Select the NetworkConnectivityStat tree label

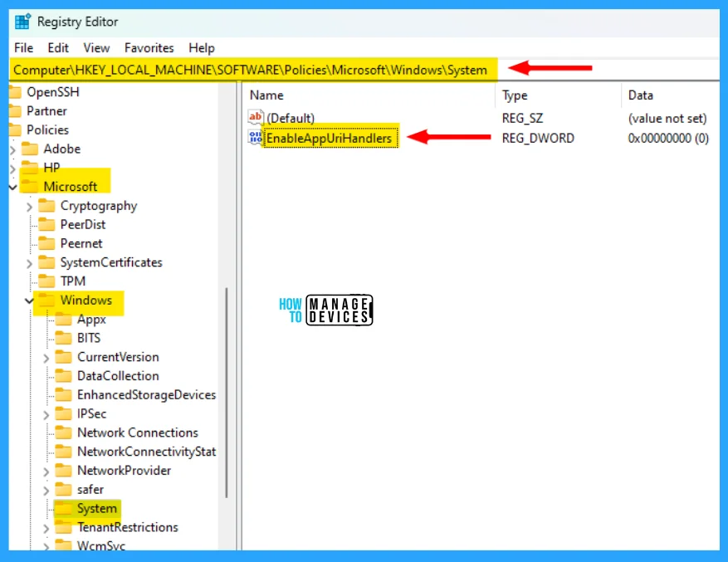click(x=146, y=452)
